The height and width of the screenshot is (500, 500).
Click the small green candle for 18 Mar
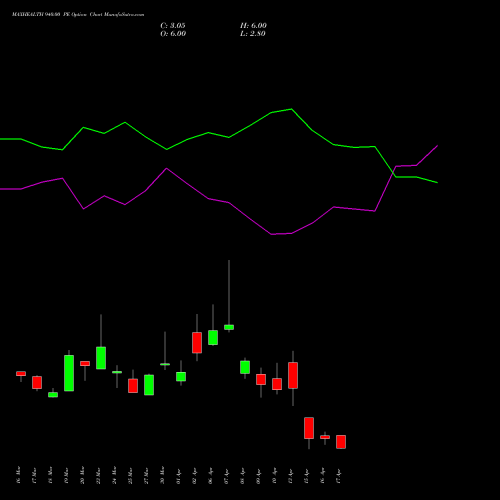point(53,395)
